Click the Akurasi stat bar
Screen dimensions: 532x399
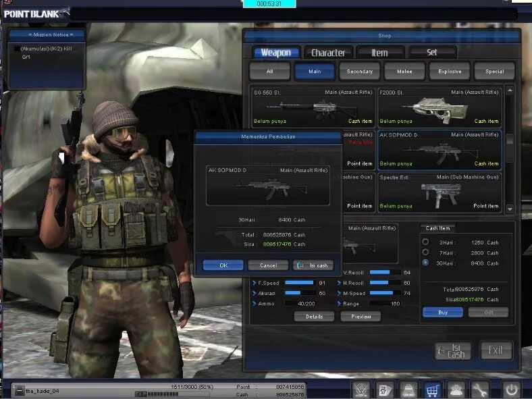pos(300,293)
